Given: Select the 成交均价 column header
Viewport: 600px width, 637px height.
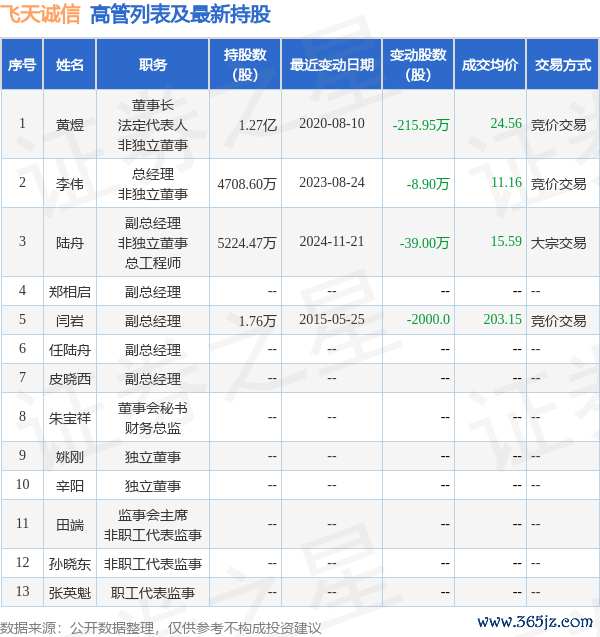Looking at the screenshot, I should point(490,64).
